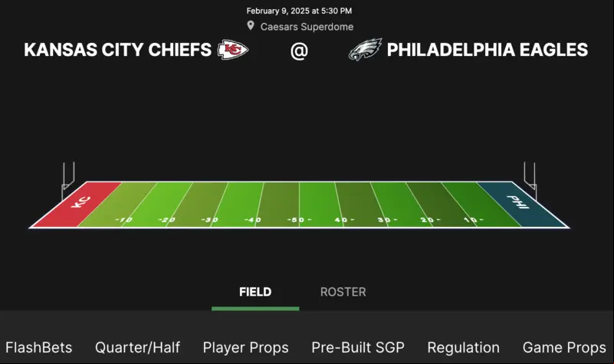Open the Game Props category
The width and height of the screenshot is (614, 364).
tap(564, 348)
